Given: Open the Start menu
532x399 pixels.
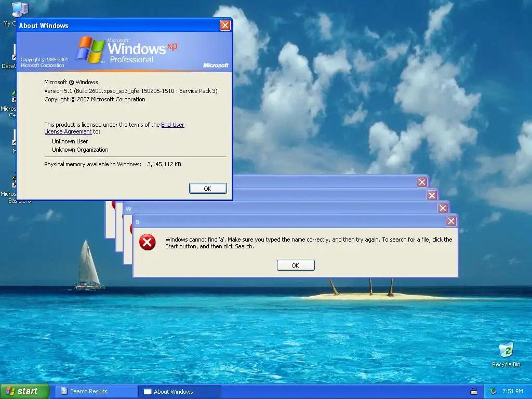Looking at the screenshot, I should coord(24,391).
